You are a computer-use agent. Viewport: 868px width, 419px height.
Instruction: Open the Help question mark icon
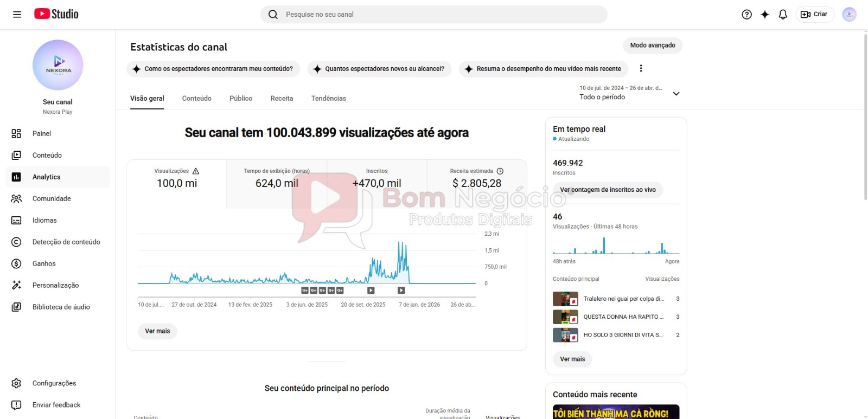point(746,15)
